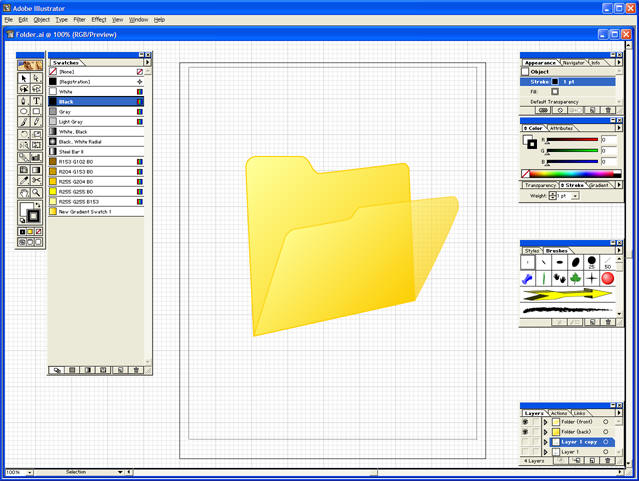The image size is (639, 481).
Task: Click the trash icon in Layers panel
Action: 607,461
